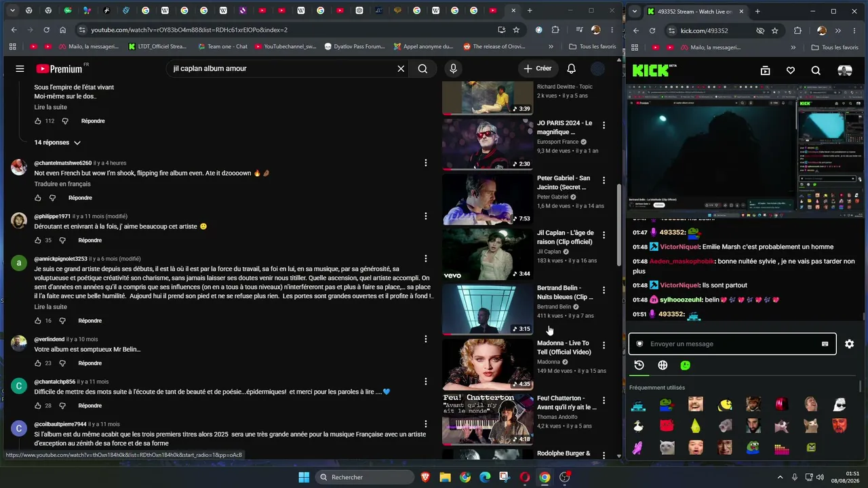The height and width of the screenshot is (488, 868).
Task: Open the home page button in YouTube browser
Action: click(62, 30)
